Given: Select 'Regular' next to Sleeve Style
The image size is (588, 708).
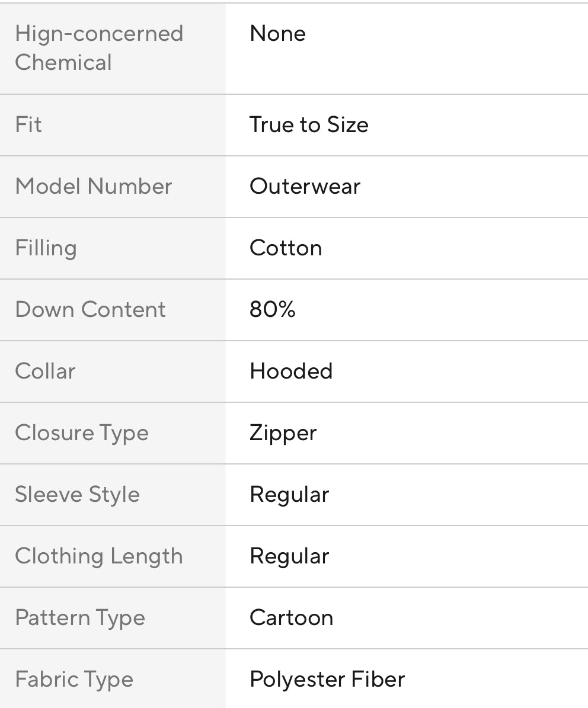Looking at the screenshot, I should (289, 495).
